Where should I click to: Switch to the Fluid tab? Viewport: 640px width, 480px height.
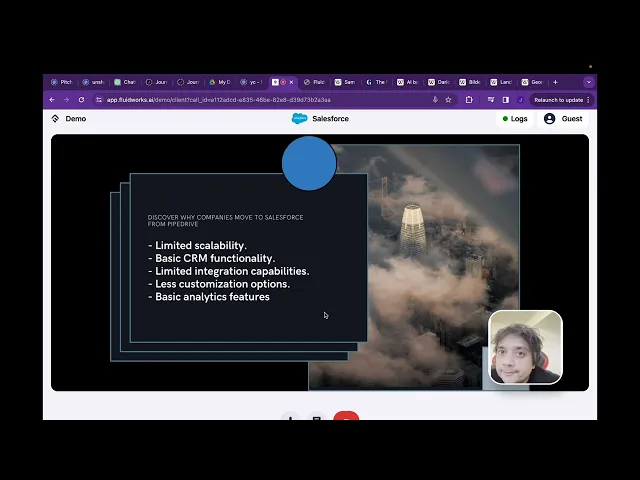click(x=314, y=82)
